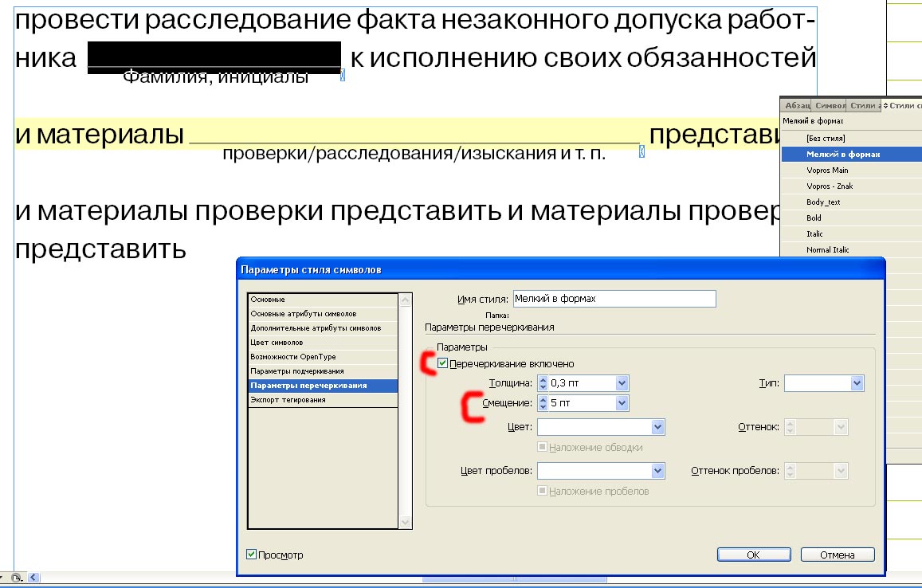The width and height of the screenshot is (922, 588).
Task: Open the Толщина dropdown arrow
Action: click(622, 383)
